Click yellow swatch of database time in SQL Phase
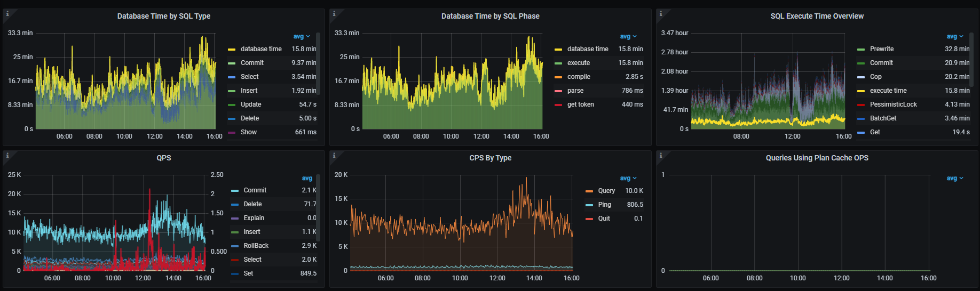The height and width of the screenshot is (291, 980). tap(558, 50)
